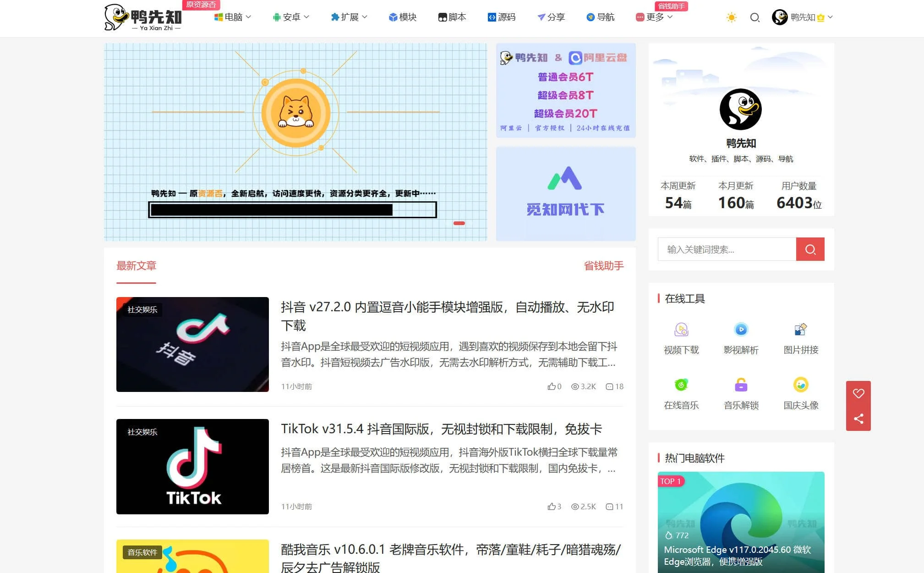Open the 省钱助手 link beside 最新文章
The image size is (924, 573).
coord(604,266)
